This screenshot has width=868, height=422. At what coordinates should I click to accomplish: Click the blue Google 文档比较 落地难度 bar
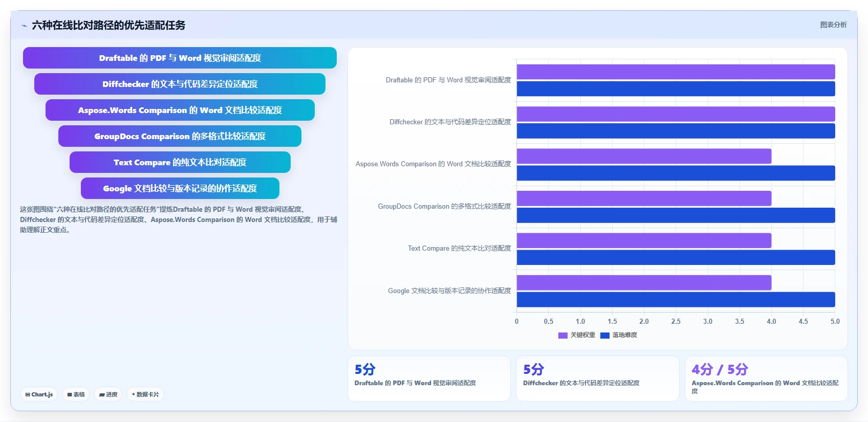[676, 300]
